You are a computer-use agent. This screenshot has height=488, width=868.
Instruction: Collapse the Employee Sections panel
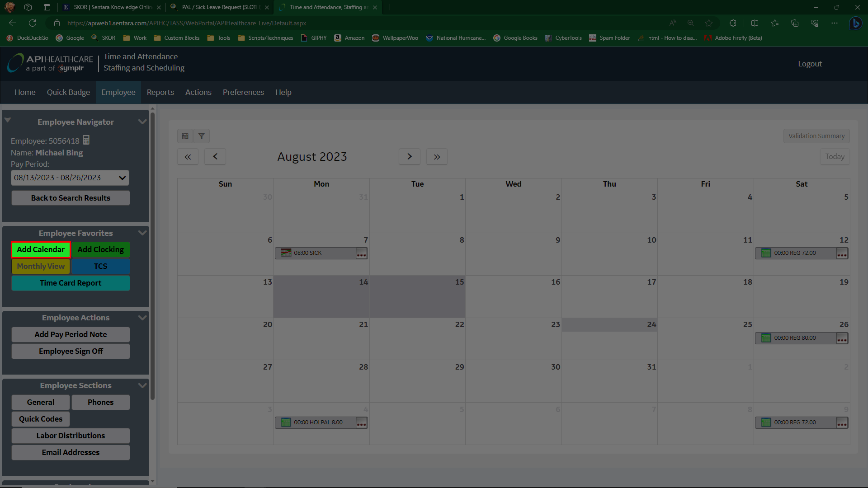tap(142, 385)
